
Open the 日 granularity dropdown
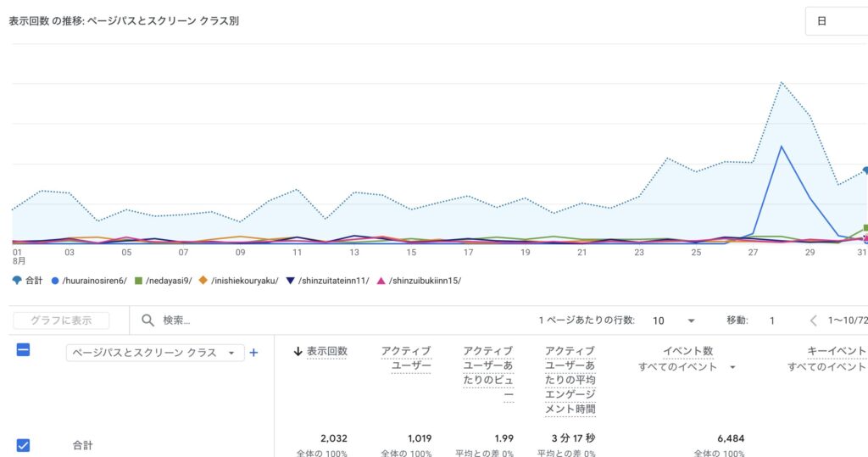(x=836, y=21)
